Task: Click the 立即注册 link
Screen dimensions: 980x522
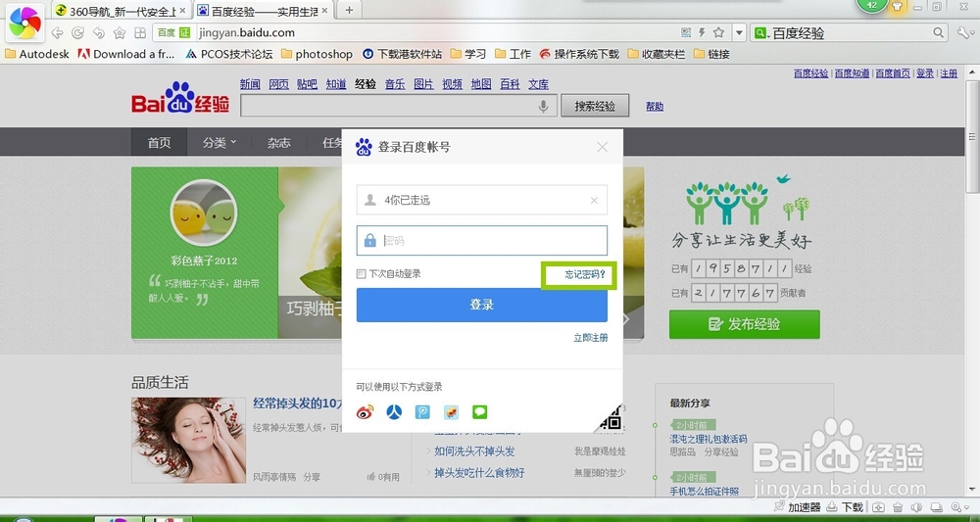Action: [x=591, y=337]
